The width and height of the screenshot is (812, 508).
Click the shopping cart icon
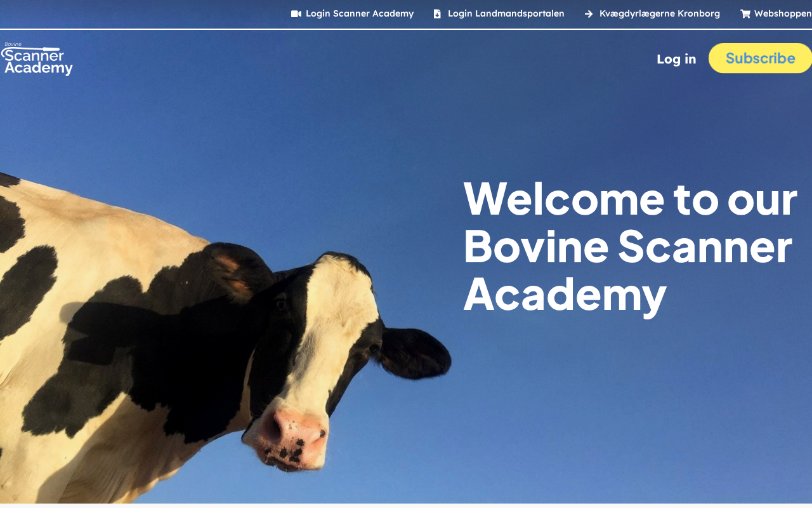(745, 13)
